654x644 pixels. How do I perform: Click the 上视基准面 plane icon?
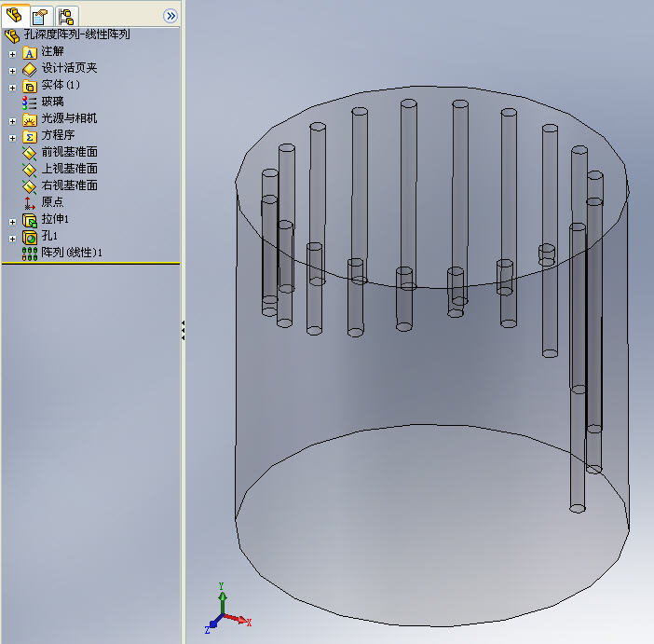[29, 170]
